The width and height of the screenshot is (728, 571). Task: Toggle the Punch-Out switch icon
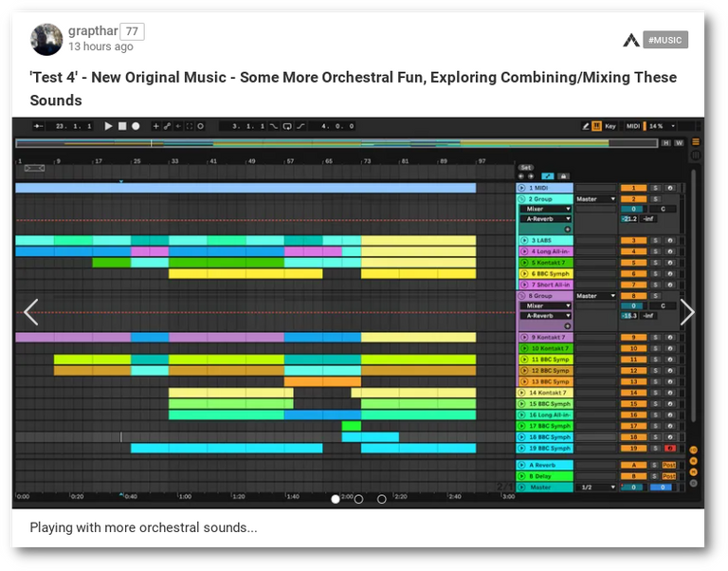[300, 126]
